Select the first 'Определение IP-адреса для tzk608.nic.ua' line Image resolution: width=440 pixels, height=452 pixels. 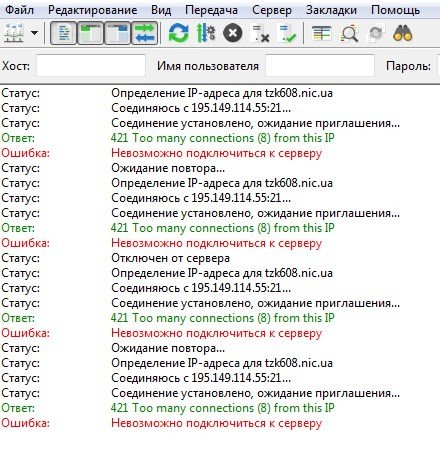222,93
